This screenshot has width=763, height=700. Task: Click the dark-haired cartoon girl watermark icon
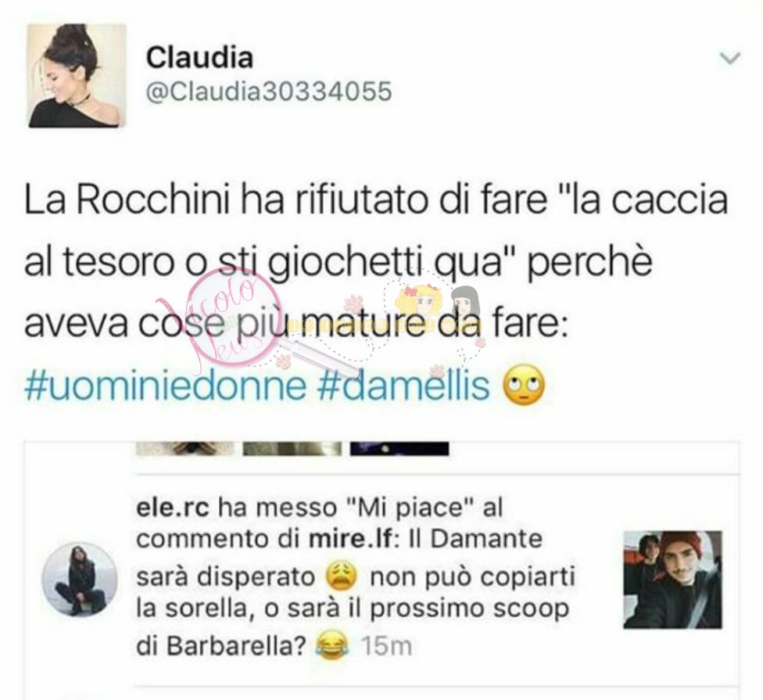[x=464, y=306]
